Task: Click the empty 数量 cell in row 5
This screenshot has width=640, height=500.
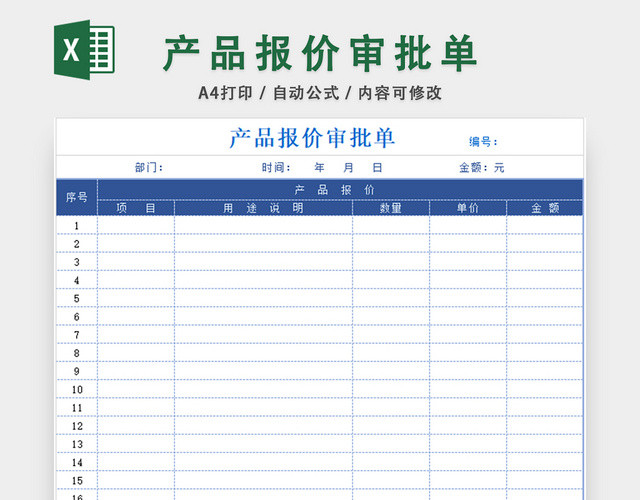Action: (391, 298)
